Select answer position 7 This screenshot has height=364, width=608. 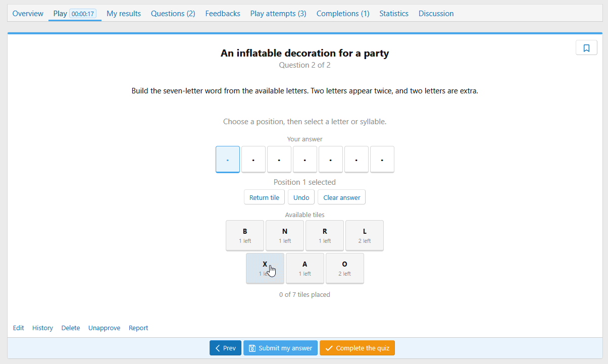pyautogui.click(x=382, y=160)
